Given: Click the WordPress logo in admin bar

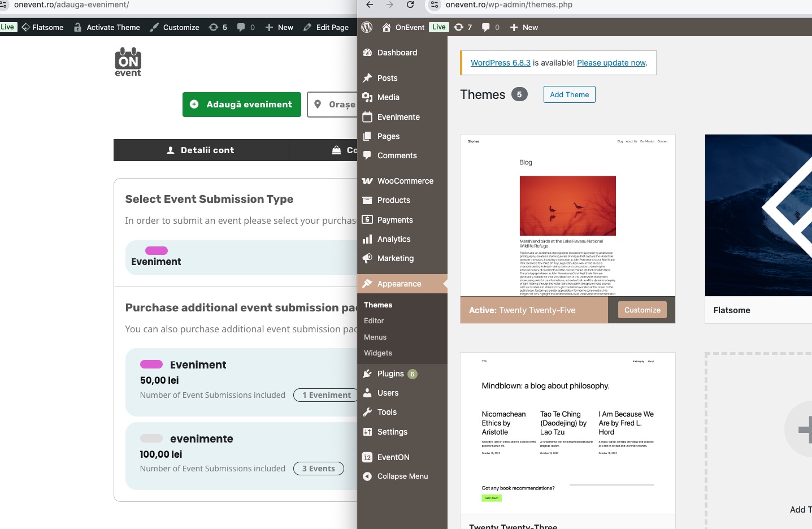Looking at the screenshot, I should point(367,27).
